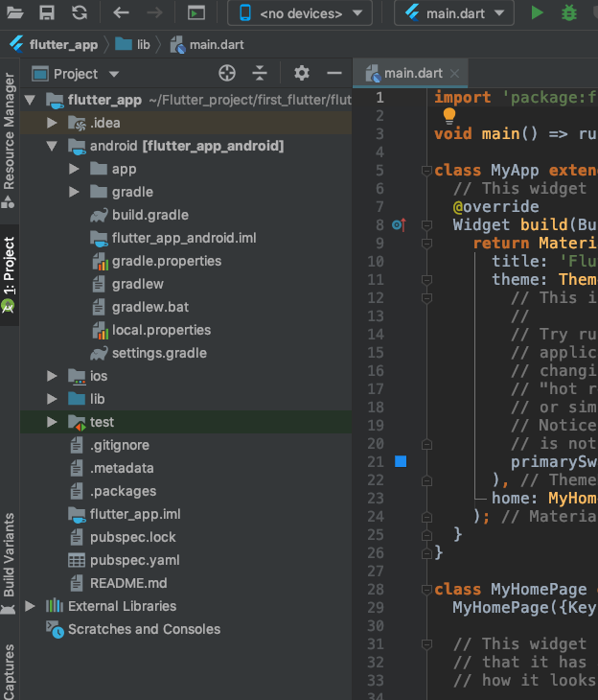Open the main.dart run configuration dropdown
The width and height of the screenshot is (598, 700).
[x=454, y=13]
